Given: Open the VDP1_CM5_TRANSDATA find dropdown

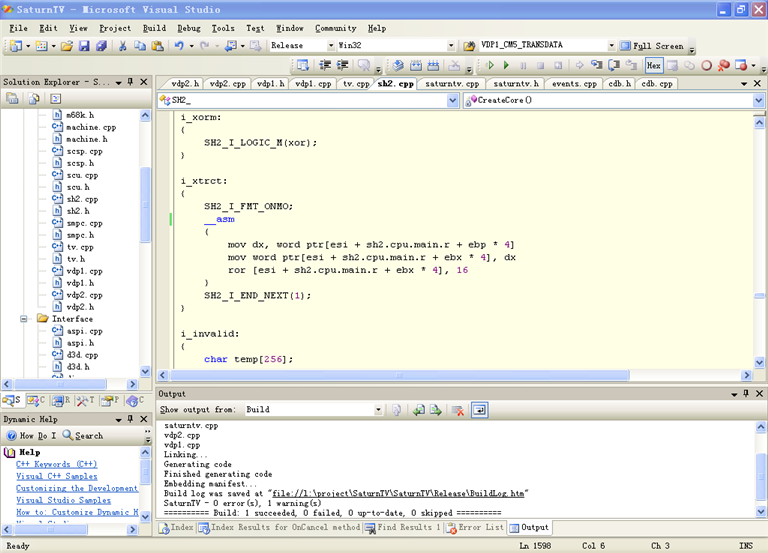Looking at the screenshot, I should (x=611, y=46).
